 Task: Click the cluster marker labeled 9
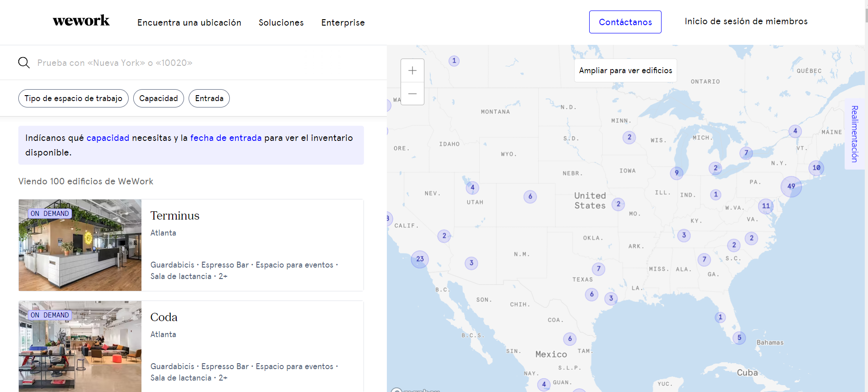677,172
